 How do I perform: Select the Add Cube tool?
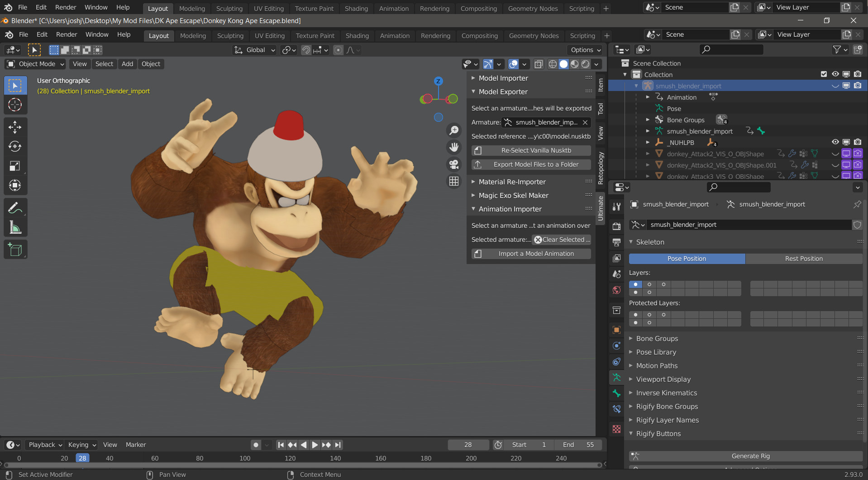[x=15, y=250]
